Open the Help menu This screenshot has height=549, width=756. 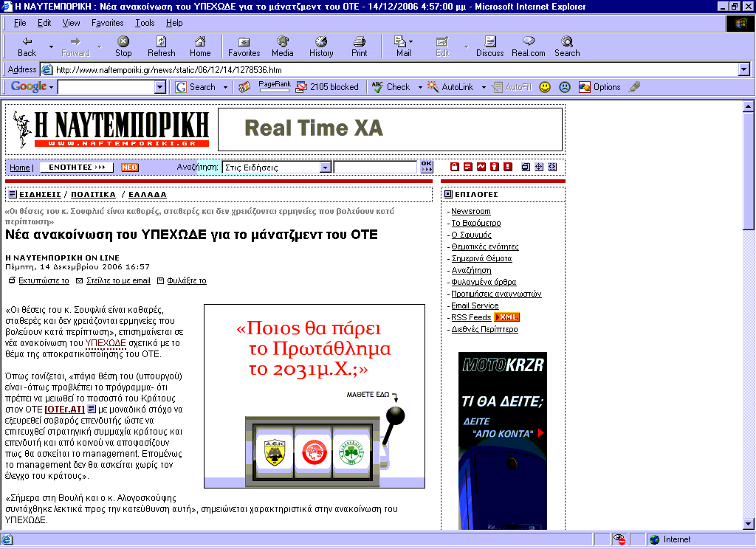click(174, 23)
